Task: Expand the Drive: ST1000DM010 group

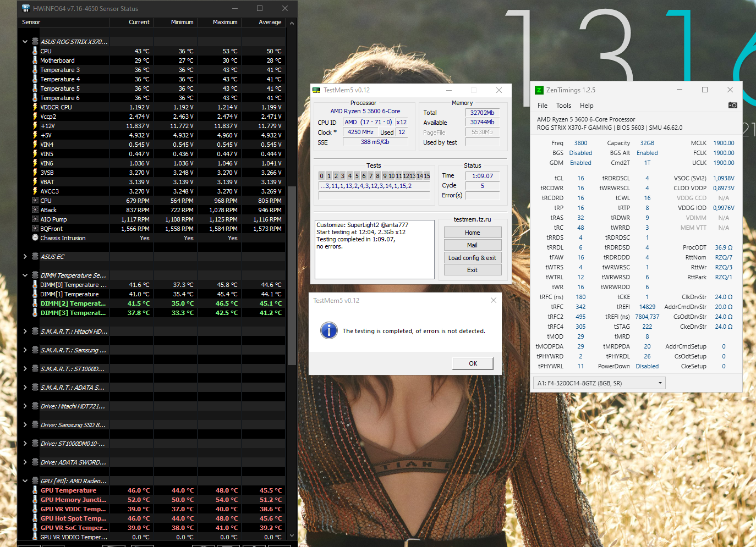Action: pyautogui.click(x=25, y=444)
